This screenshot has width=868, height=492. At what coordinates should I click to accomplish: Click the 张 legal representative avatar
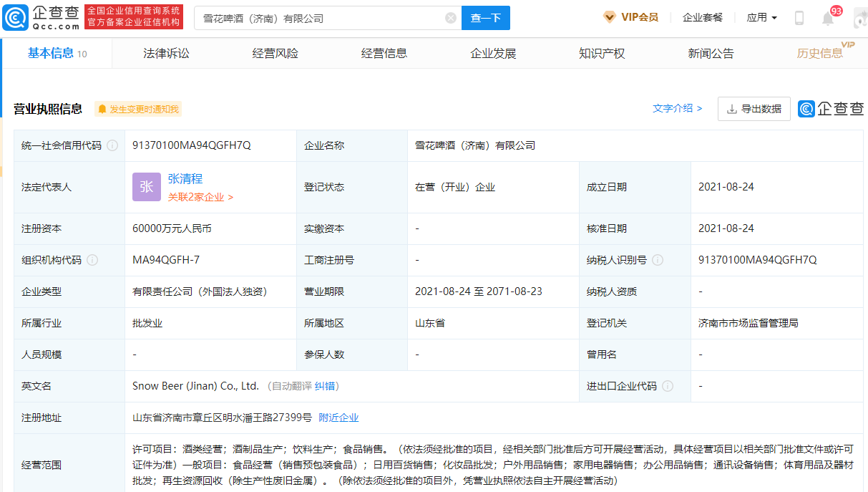coord(146,187)
